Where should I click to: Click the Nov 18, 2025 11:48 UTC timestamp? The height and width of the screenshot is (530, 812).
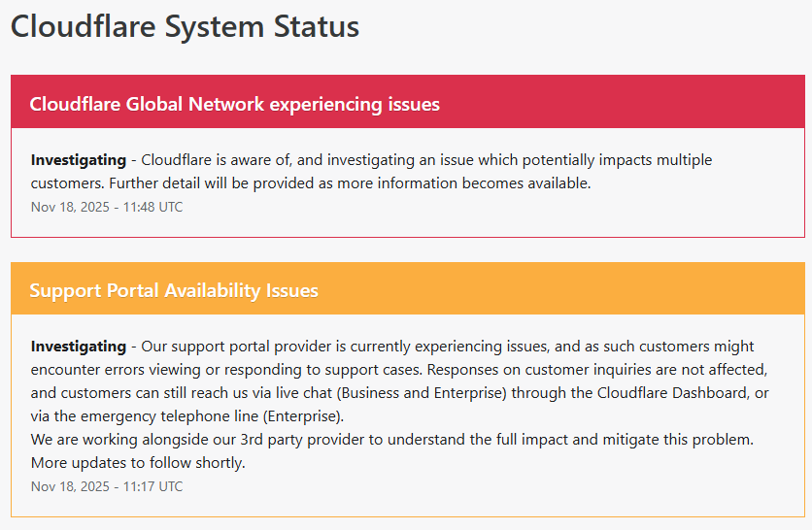(107, 207)
